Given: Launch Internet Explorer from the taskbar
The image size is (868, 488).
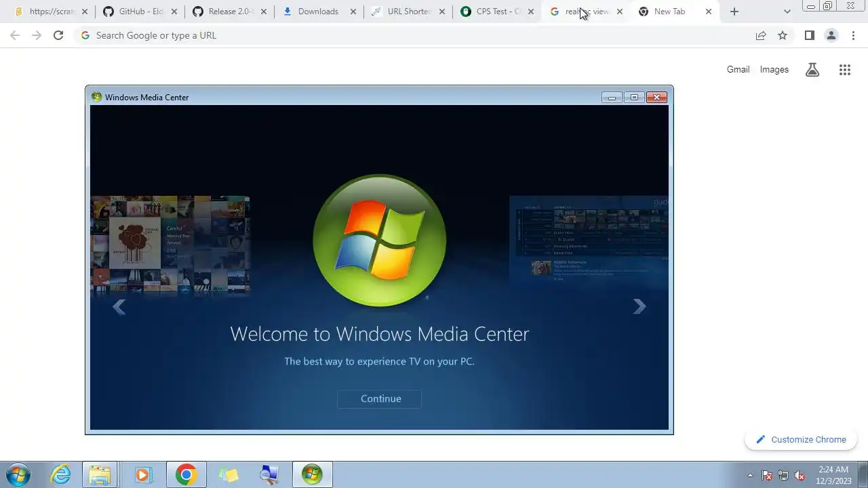Looking at the screenshot, I should point(61,474).
